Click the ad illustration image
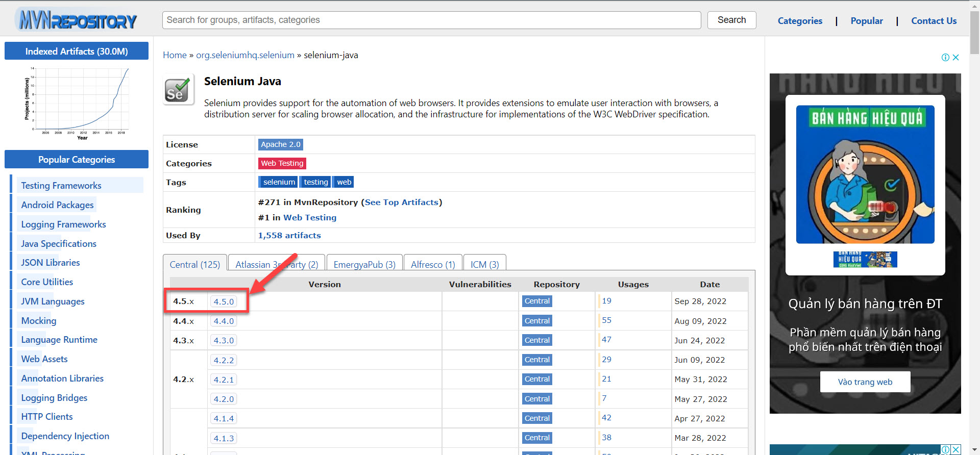This screenshot has width=980, height=455. (x=865, y=174)
